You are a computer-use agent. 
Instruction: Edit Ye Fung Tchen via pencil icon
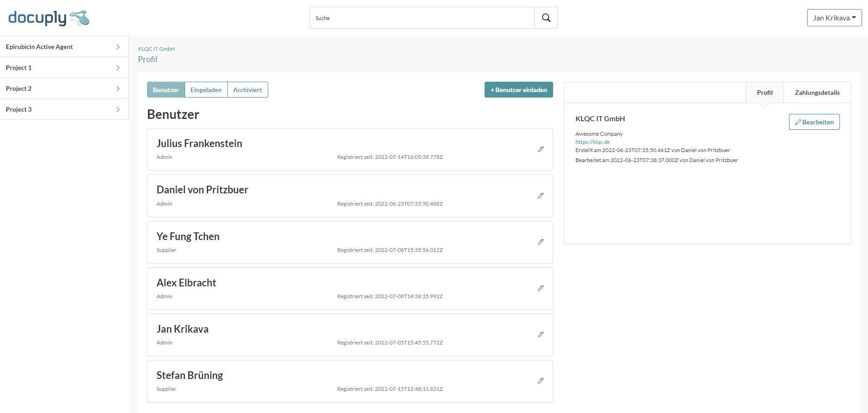[540, 242]
